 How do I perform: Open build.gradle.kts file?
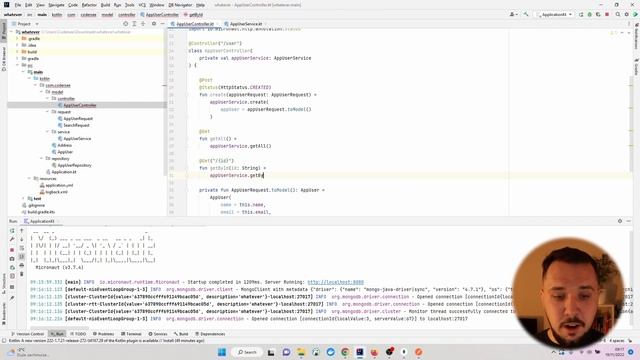41,212
